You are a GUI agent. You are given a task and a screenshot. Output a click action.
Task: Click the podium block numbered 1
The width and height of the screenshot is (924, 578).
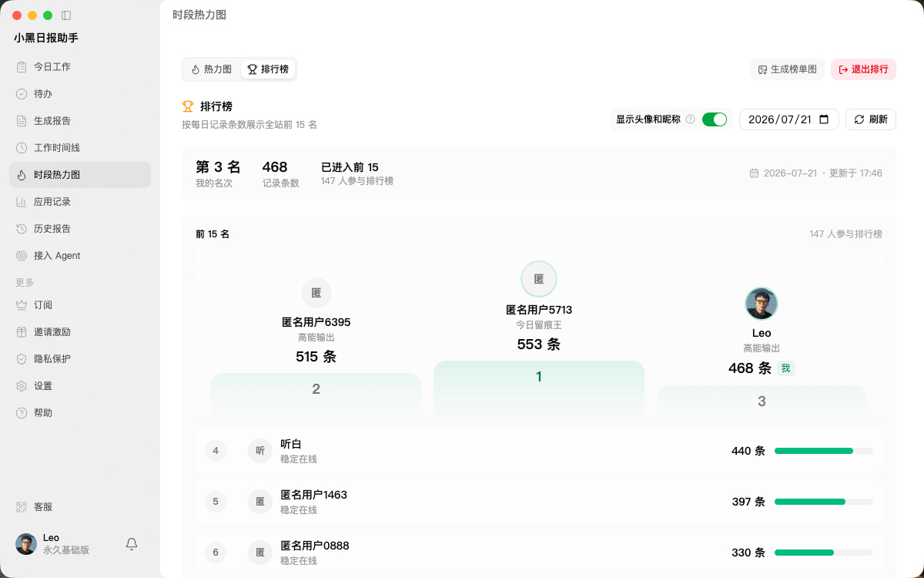[x=539, y=391]
